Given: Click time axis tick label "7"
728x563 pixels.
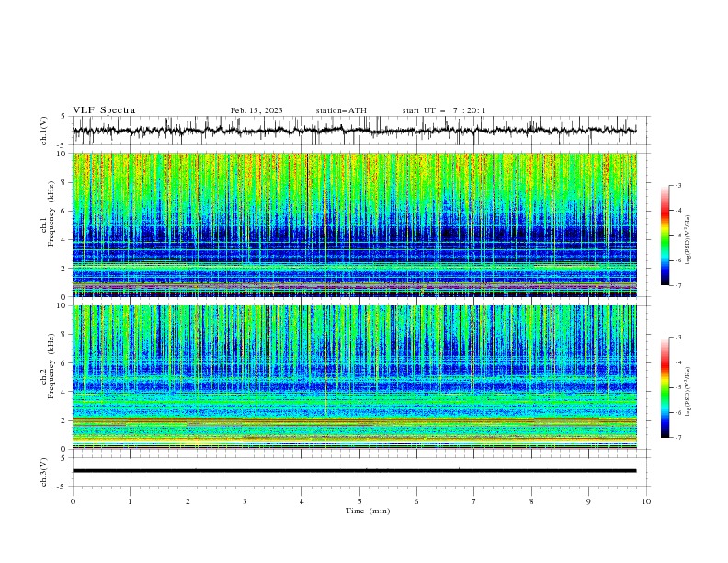Looking at the screenshot, I should click(x=474, y=501).
